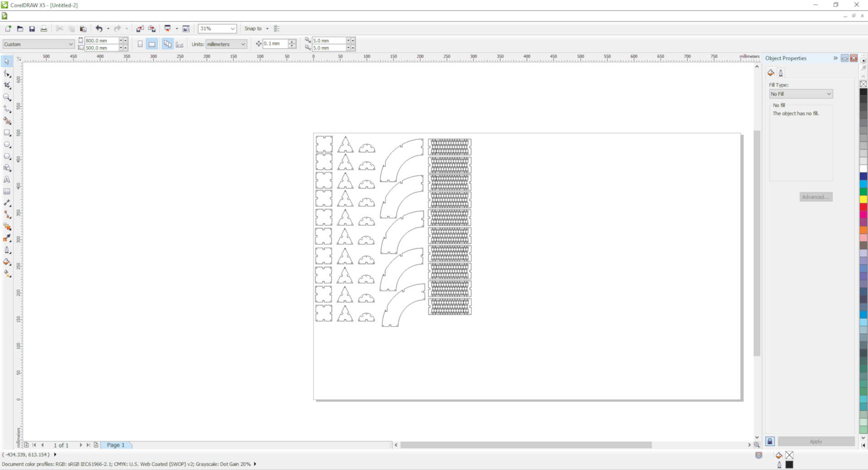The image size is (868, 470).
Task: Open the snapping Options icon
Action: (277, 29)
